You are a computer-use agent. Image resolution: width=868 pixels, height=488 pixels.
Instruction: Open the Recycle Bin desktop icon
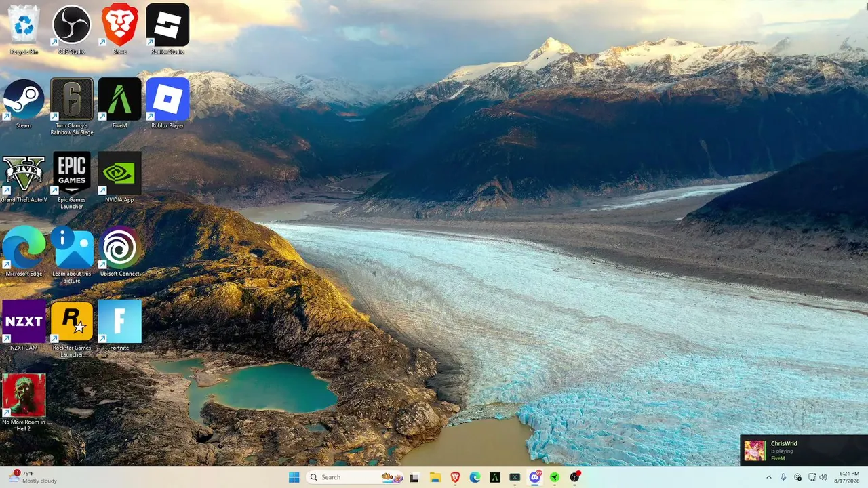24,29
